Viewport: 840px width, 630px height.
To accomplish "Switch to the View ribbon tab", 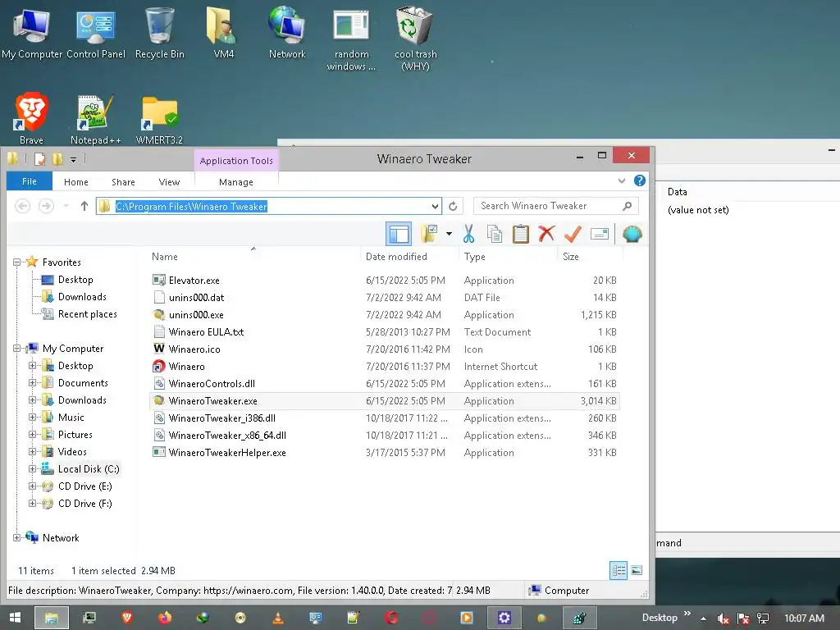I will [x=169, y=182].
